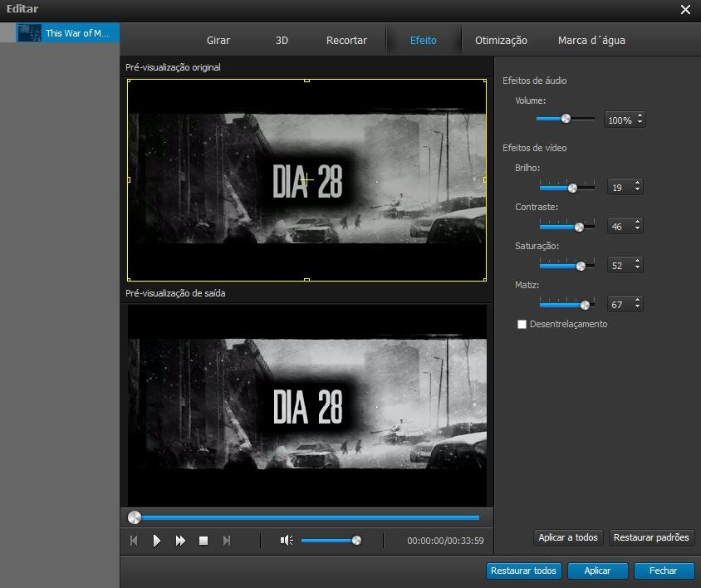This screenshot has height=588, width=701.
Task: Click the Restaurar todos button
Action: tap(523, 571)
